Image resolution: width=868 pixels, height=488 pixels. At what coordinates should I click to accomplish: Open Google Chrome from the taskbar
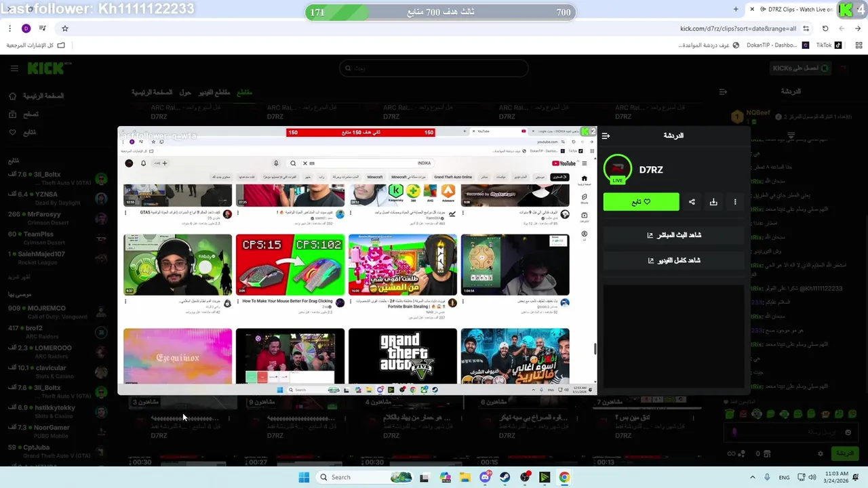[564, 477]
